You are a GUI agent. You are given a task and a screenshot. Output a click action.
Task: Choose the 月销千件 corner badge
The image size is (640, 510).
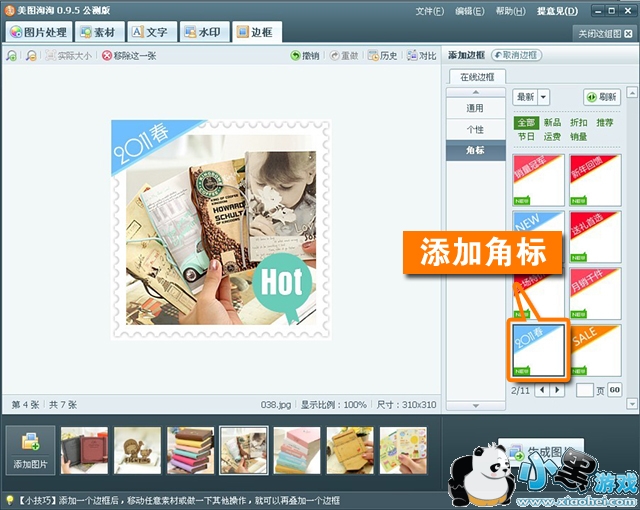tap(596, 293)
